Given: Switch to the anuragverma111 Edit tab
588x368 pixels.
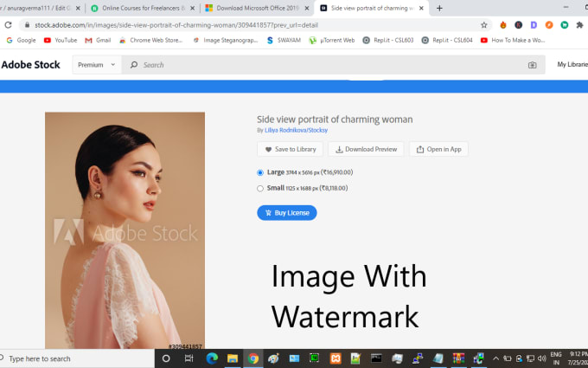Looking at the screenshot, I should pyautogui.click(x=41, y=9).
